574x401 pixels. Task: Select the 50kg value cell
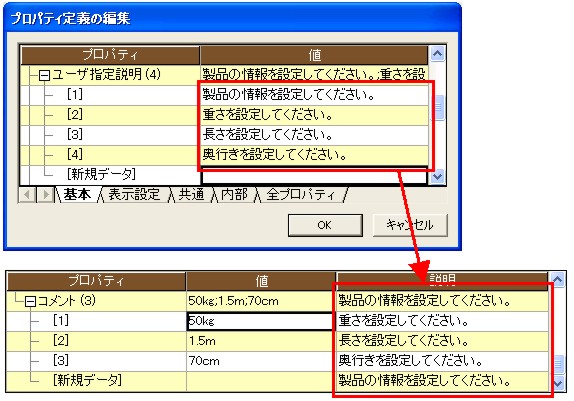coord(260,321)
